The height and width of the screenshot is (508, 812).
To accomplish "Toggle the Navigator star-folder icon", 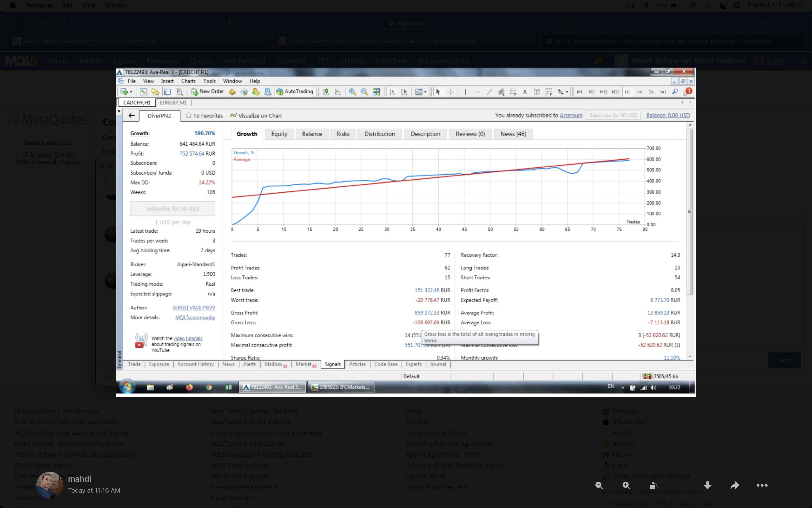I will tap(155, 92).
